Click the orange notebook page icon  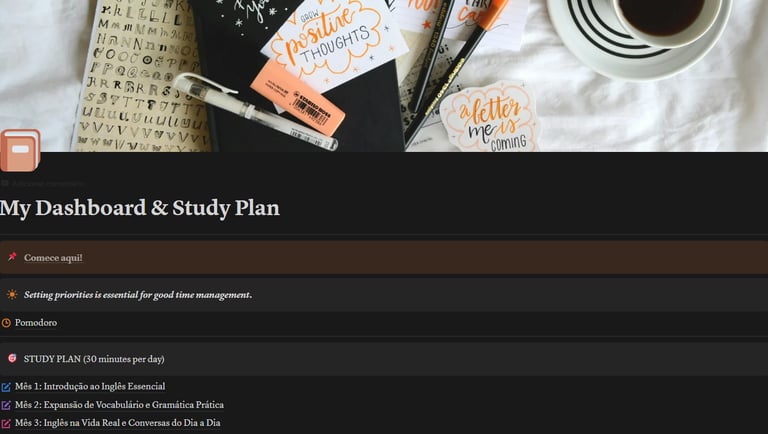point(20,150)
